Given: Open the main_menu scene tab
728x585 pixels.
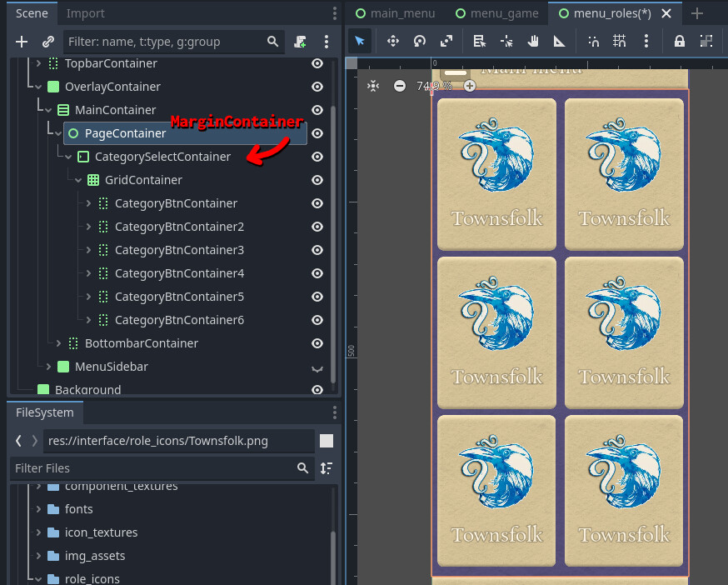Looking at the screenshot, I should click(x=396, y=13).
